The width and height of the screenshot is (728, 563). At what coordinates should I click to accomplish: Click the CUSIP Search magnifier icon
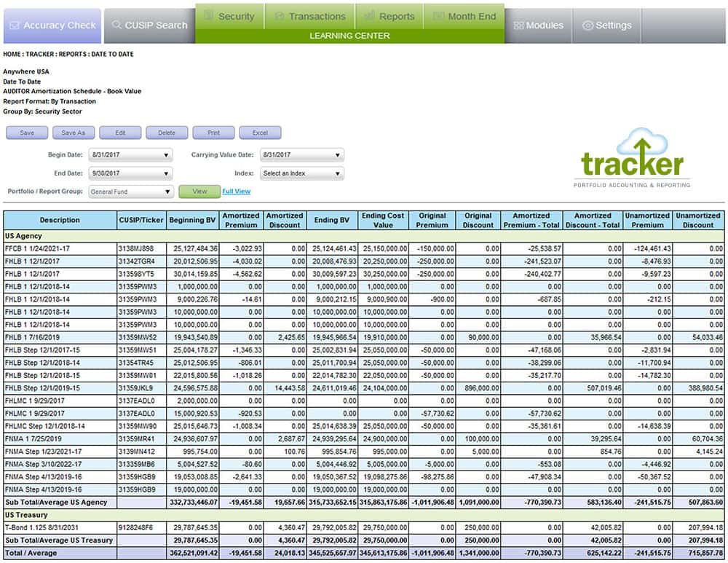pyautogui.click(x=116, y=25)
